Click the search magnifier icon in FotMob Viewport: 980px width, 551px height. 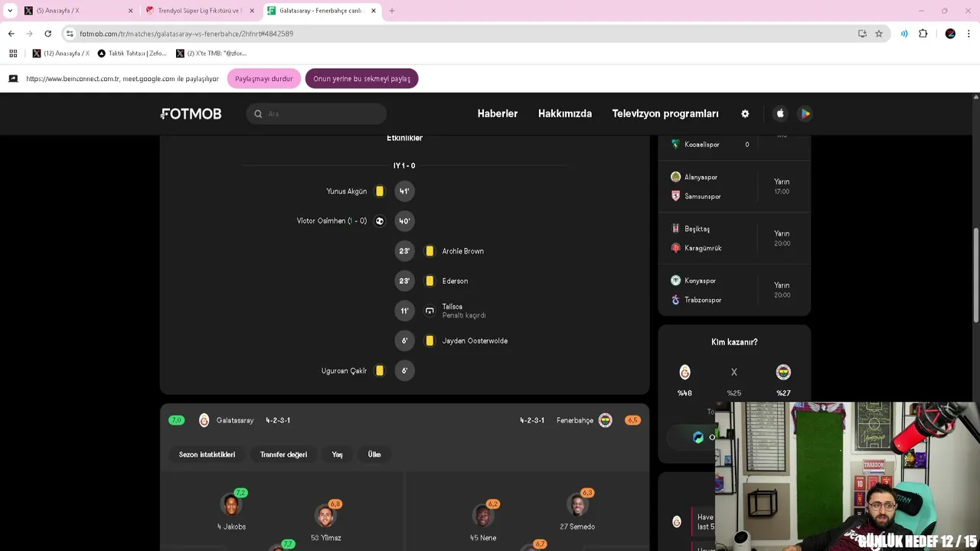(x=258, y=114)
